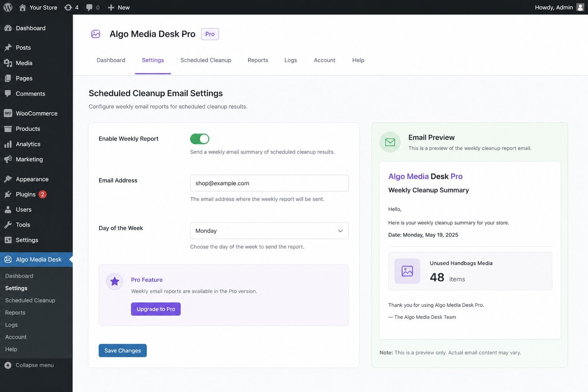Click the Email Preview envelope icon
This screenshot has height=392, width=588.
pyautogui.click(x=390, y=142)
